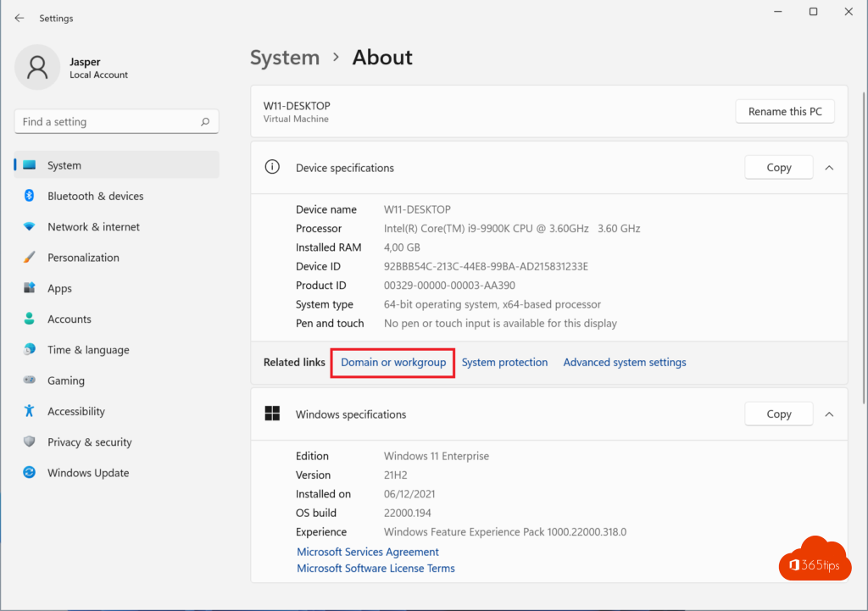The image size is (868, 611).
Task: Click the System breadcrumb in the header
Action: (x=285, y=58)
